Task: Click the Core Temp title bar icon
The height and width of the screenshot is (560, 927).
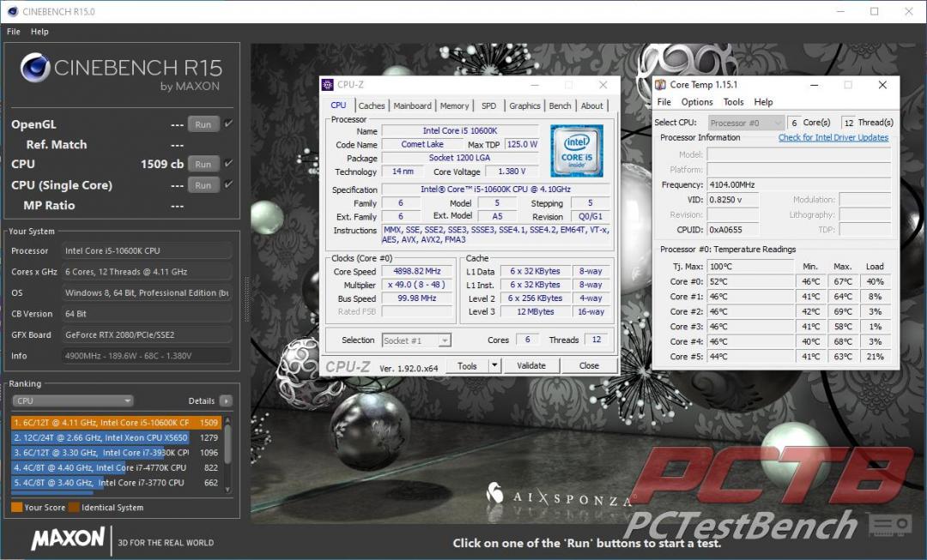Action: click(660, 85)
